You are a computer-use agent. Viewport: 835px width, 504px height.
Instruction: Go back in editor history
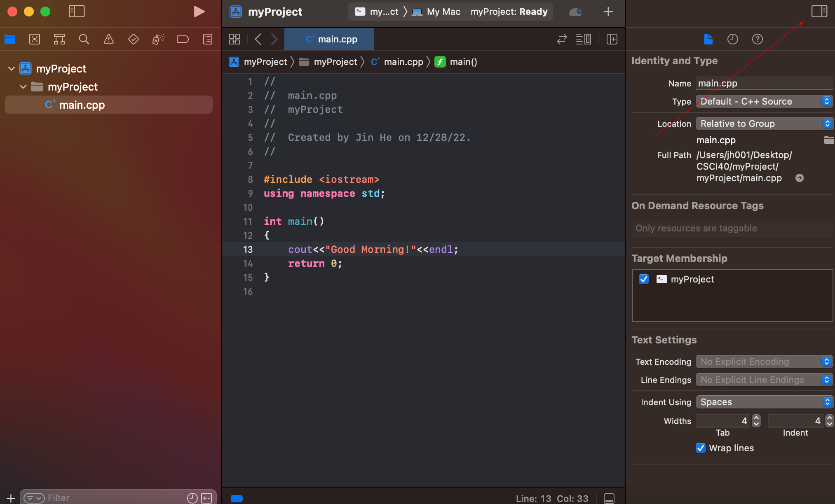[258, 39]
